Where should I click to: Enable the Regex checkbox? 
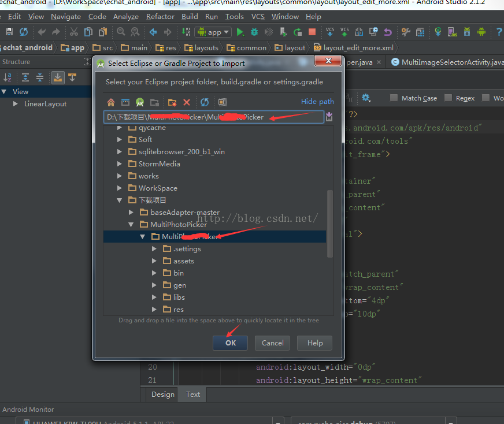(448, 98)
